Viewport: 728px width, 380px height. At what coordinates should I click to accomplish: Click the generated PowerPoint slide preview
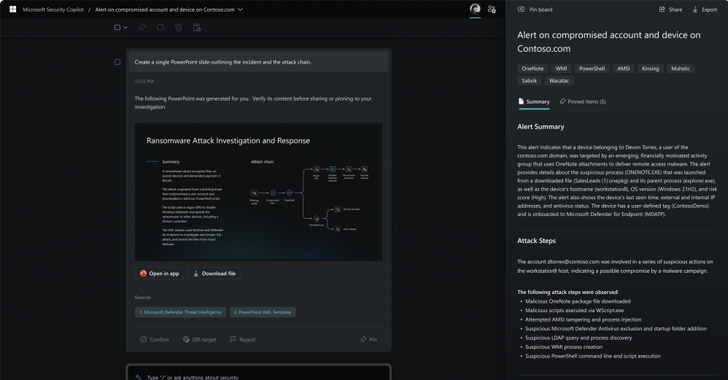259,191
